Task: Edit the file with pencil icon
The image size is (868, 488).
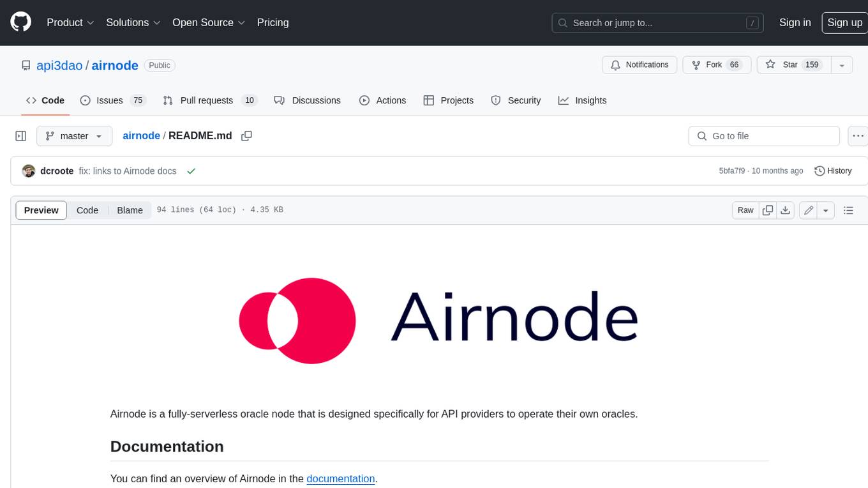Action: point(809,210)
